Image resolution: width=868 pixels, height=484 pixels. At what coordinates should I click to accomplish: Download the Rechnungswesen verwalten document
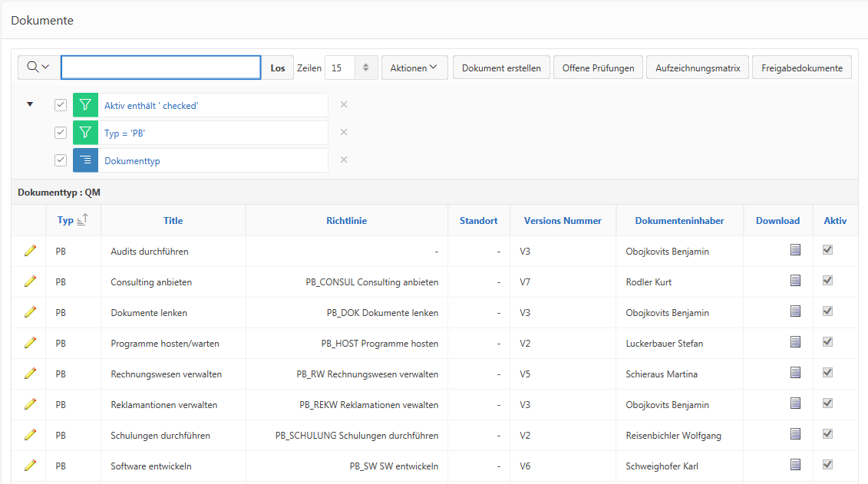click(795, 372)
